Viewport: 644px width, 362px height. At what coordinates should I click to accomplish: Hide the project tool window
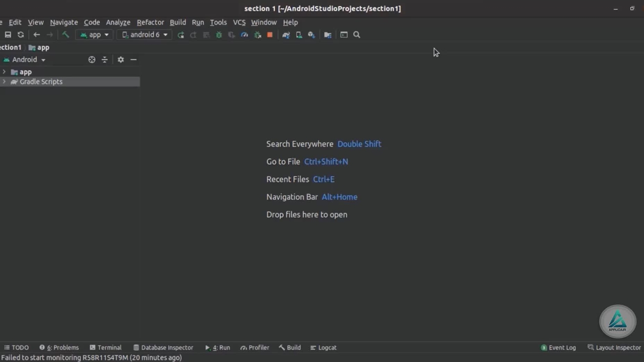(133, 59)
